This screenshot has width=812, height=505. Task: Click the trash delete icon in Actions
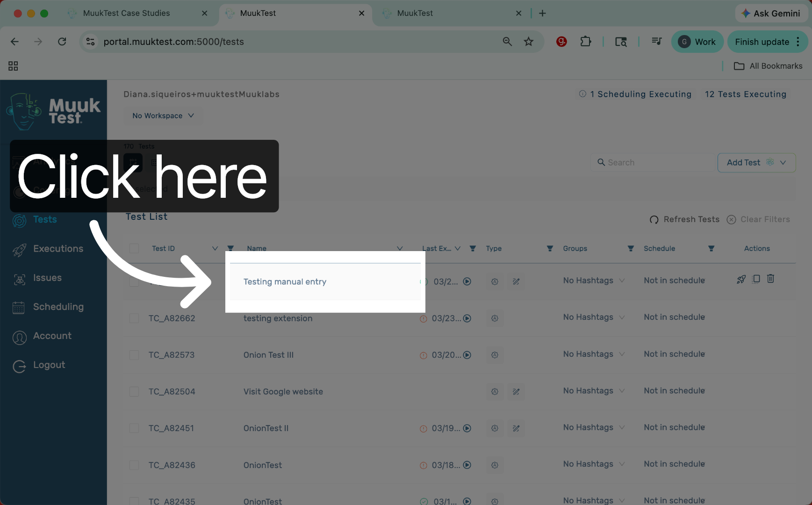click(771, 279)
